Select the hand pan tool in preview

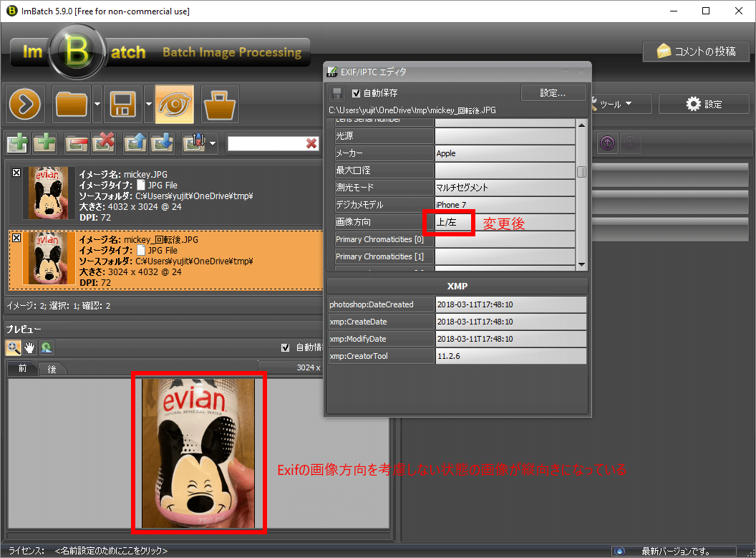click(29, 348)
